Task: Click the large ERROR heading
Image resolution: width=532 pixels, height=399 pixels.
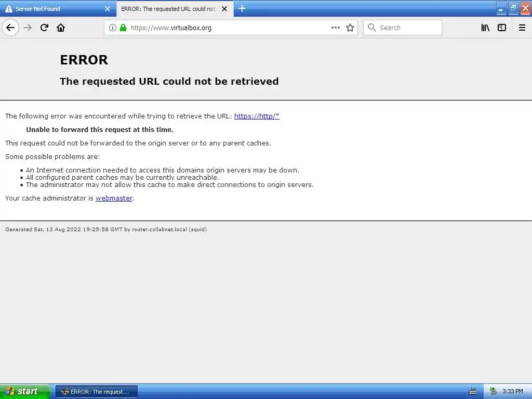Action: click(x=84, y=60)
